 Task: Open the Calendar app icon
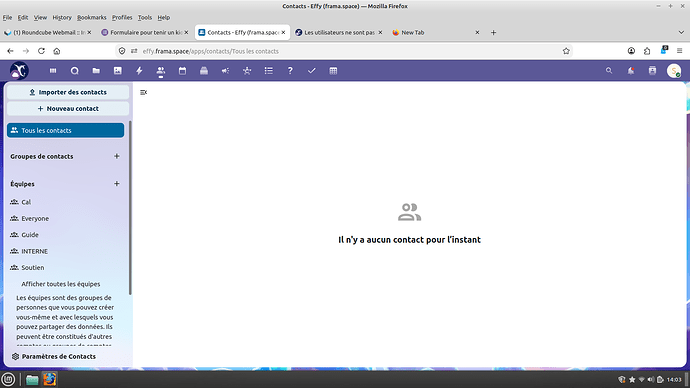pos(182,71)
